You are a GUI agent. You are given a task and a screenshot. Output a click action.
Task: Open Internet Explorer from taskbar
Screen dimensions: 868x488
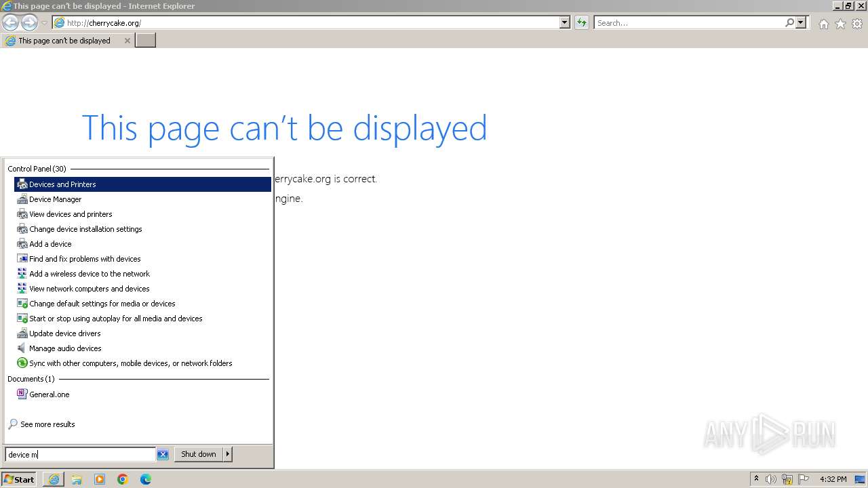click(54, 479)
